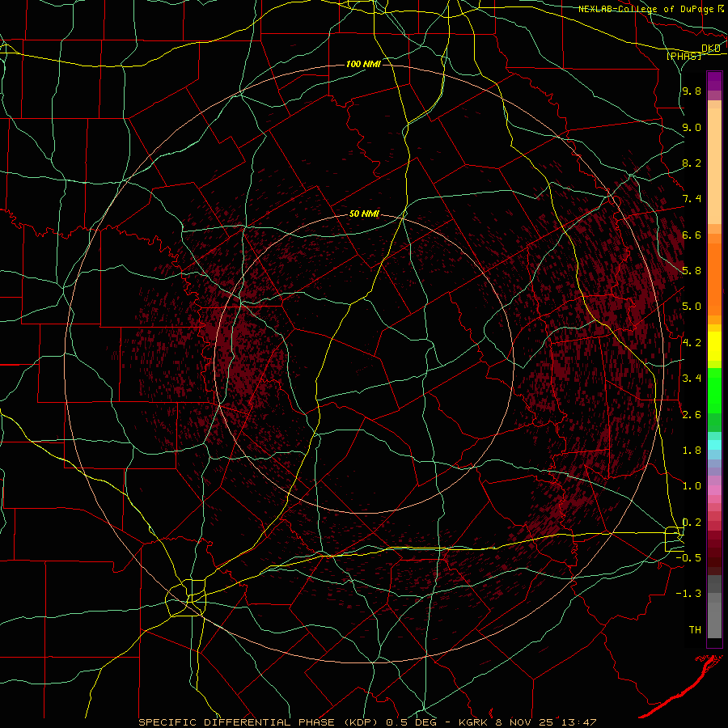Click the KGRK 8 NOV 25 13:47 timestamp caption
The height and width of the screenshot is (728, 728).
coord(527,722)
